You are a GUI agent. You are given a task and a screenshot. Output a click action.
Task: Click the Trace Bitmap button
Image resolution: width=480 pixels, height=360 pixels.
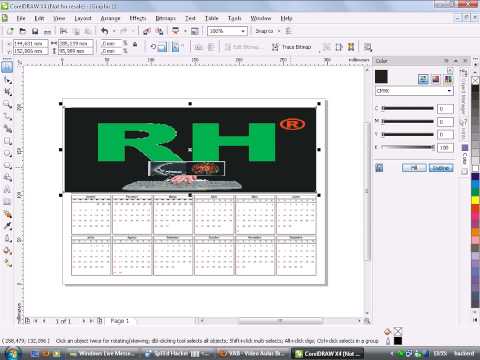point(292,47)
